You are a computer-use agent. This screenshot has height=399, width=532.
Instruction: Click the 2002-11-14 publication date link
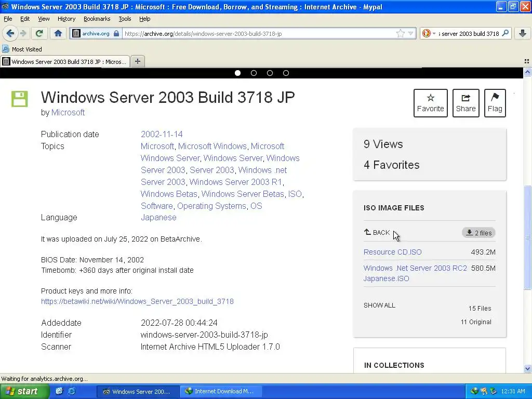point(162,134)
